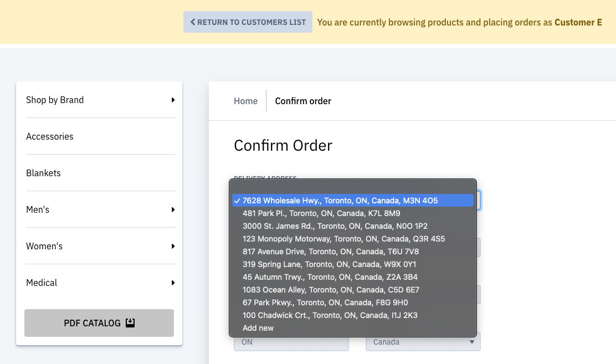Open the Accessories category
Screen dimensions: 616x364
tap(50, 136)
